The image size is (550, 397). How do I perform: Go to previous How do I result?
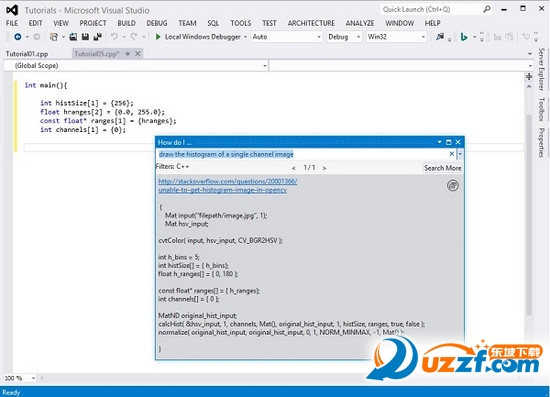pos(294,168)
